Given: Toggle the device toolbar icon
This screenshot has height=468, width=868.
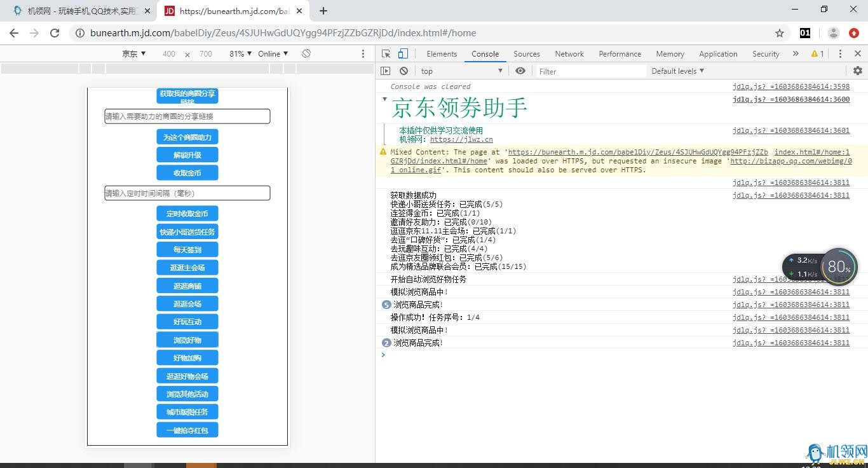Looking at the screenshot, I should click(x=403, y=54).
